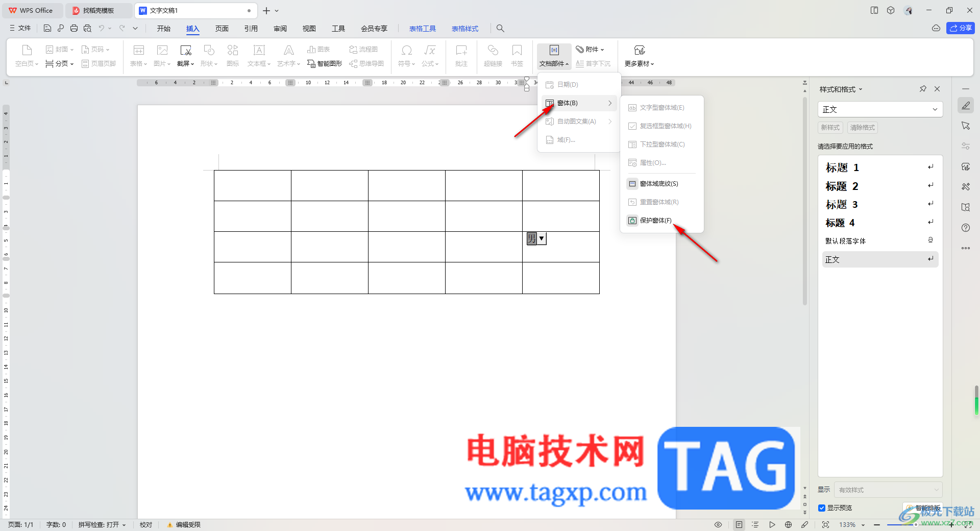
Task: Click the WPS Office home tab
Action: click(x=32, y=11)
